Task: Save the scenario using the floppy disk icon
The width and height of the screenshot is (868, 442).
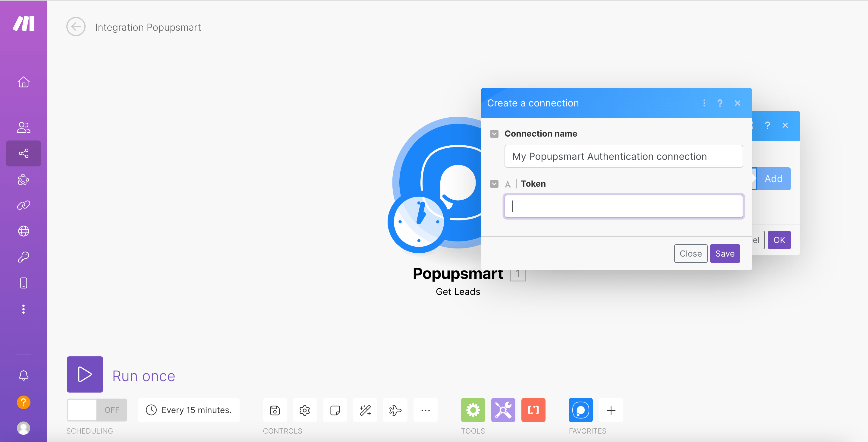Action: point(274,410)
